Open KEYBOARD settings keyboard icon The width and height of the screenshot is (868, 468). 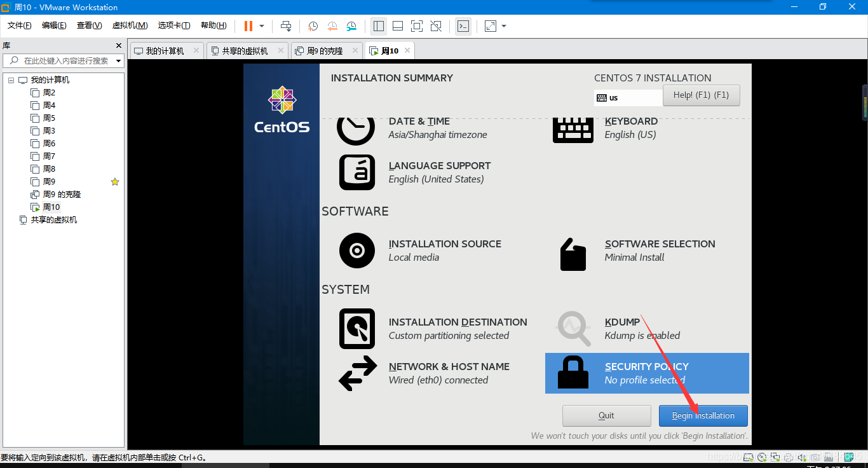click(x=573, y=130)
